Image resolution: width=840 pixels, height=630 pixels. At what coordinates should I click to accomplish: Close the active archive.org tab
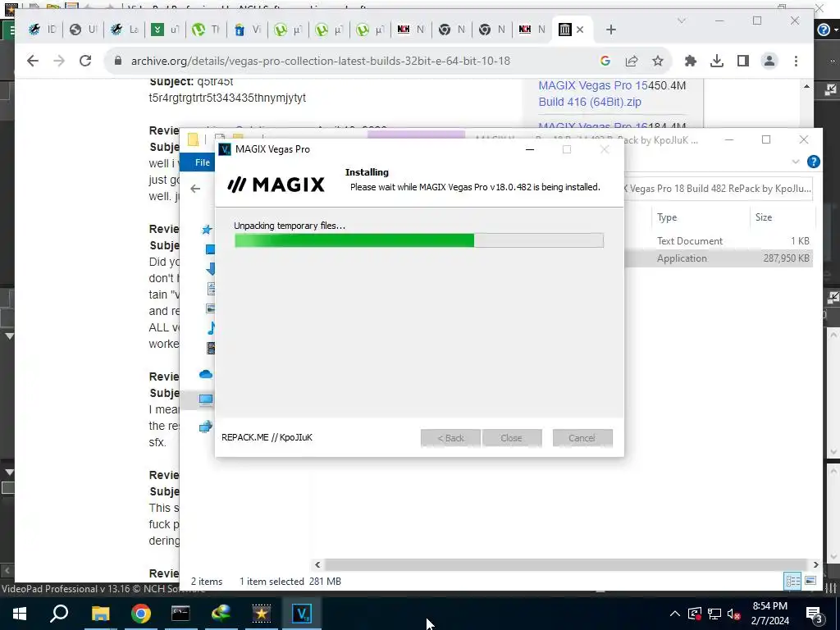580,30
